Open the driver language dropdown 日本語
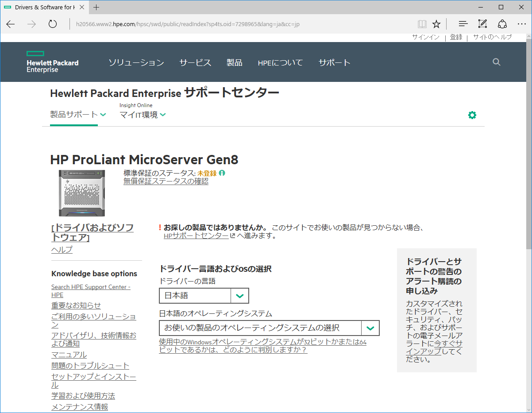Viewport: 532px width, 413px height. pyautogui.click(x=204, y=296)
